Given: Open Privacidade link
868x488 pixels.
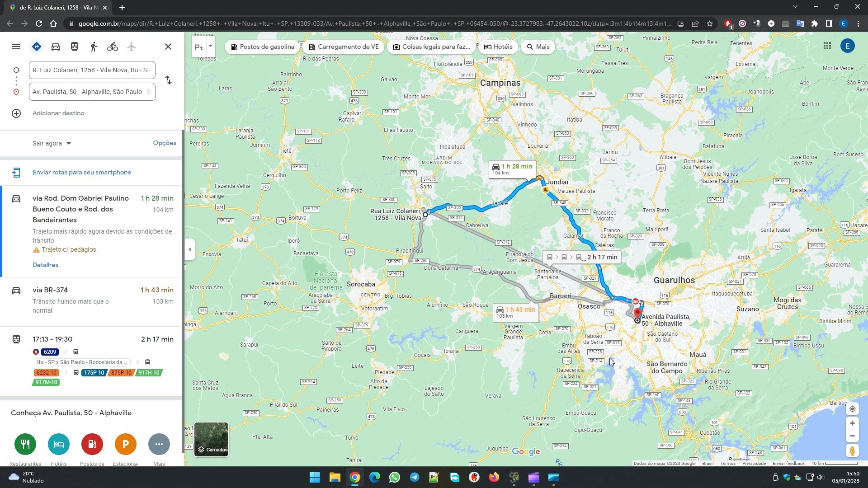Looking at the screenshot, I should pos(754,463).
